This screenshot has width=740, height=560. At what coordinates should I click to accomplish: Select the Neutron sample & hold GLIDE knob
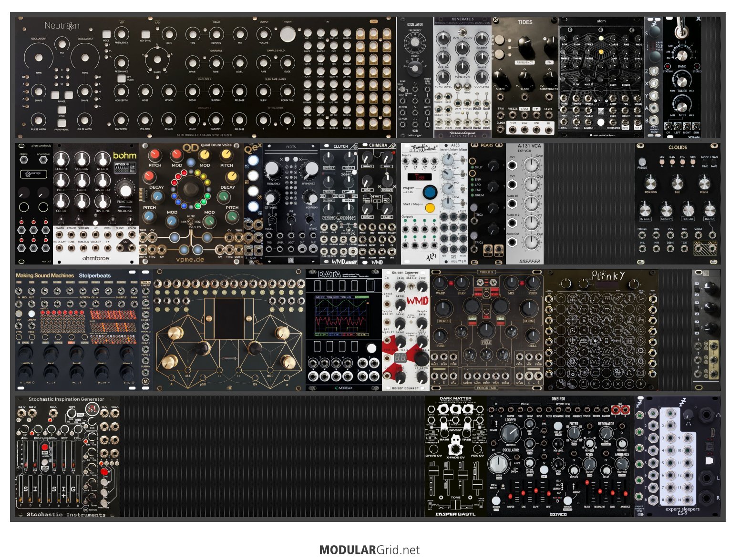[287, 62]
